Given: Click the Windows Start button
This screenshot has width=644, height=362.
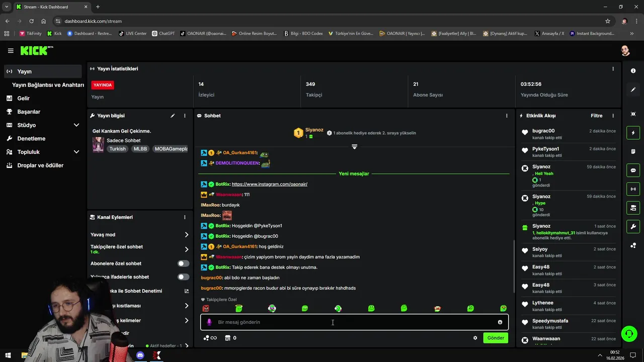Looking at the screenshot, I should pos(8,355).
